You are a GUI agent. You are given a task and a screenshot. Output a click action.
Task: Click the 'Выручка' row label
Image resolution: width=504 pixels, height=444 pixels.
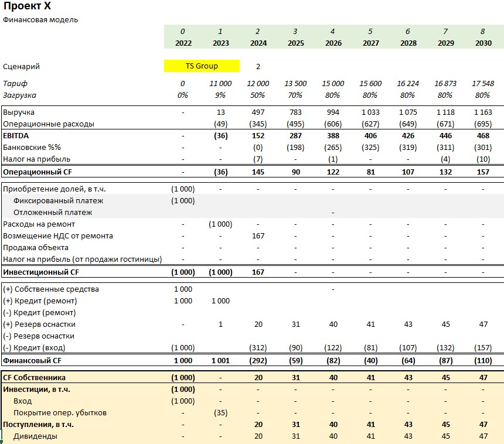(19, 112)
